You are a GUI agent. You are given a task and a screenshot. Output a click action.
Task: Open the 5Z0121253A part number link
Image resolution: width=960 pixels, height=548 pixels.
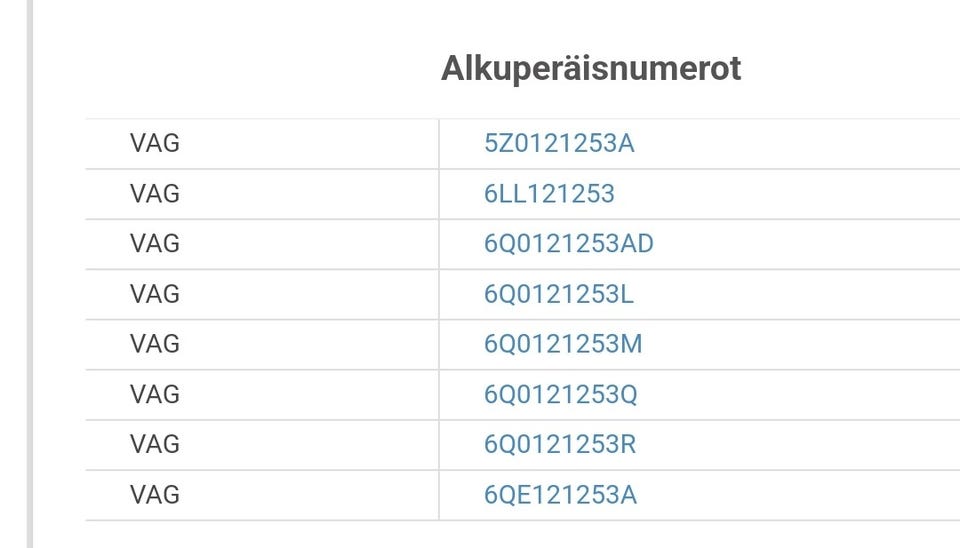pyautogui.click(x=559, y=144)
